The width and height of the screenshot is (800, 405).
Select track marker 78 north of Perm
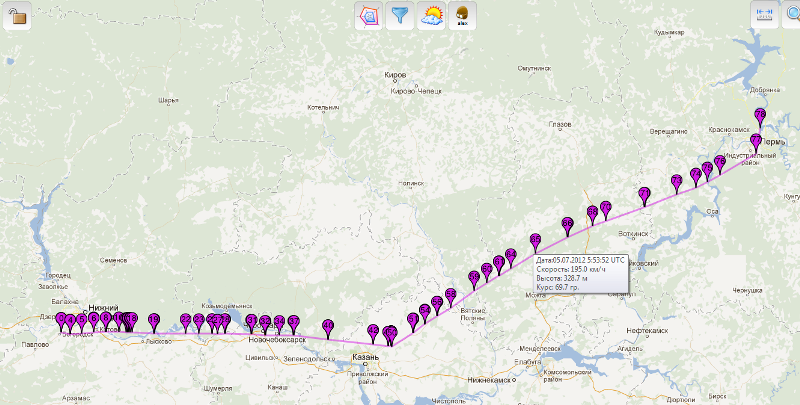click(760, 115)
